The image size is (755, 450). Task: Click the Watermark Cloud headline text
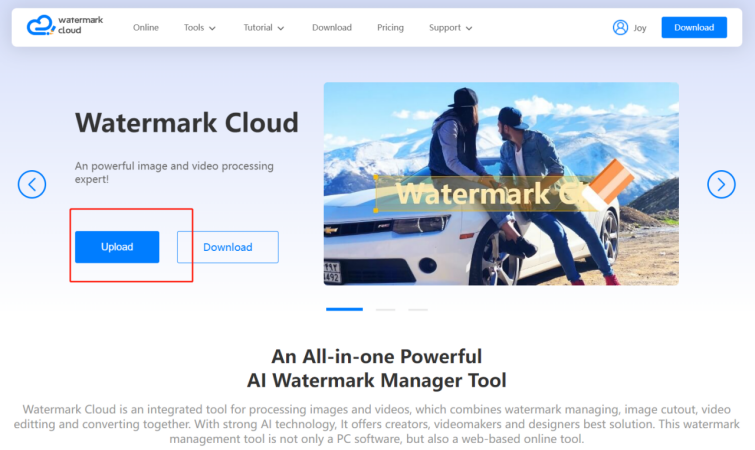coord(187,123)
